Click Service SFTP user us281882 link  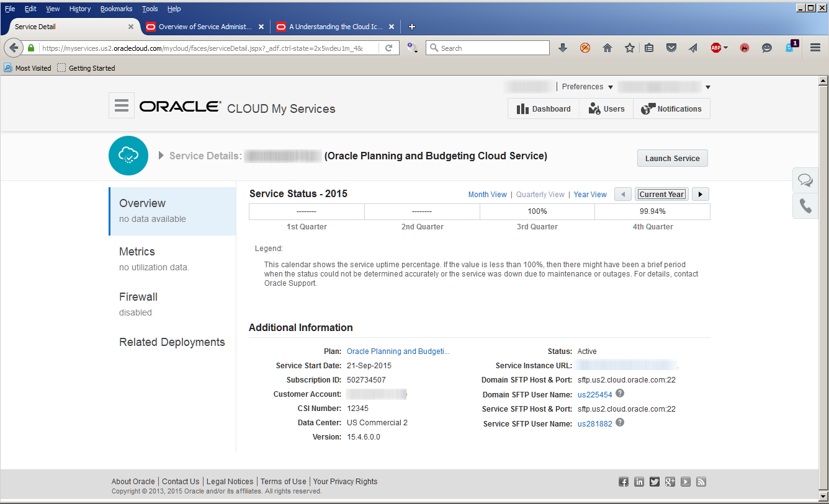[x=594, y=424]
